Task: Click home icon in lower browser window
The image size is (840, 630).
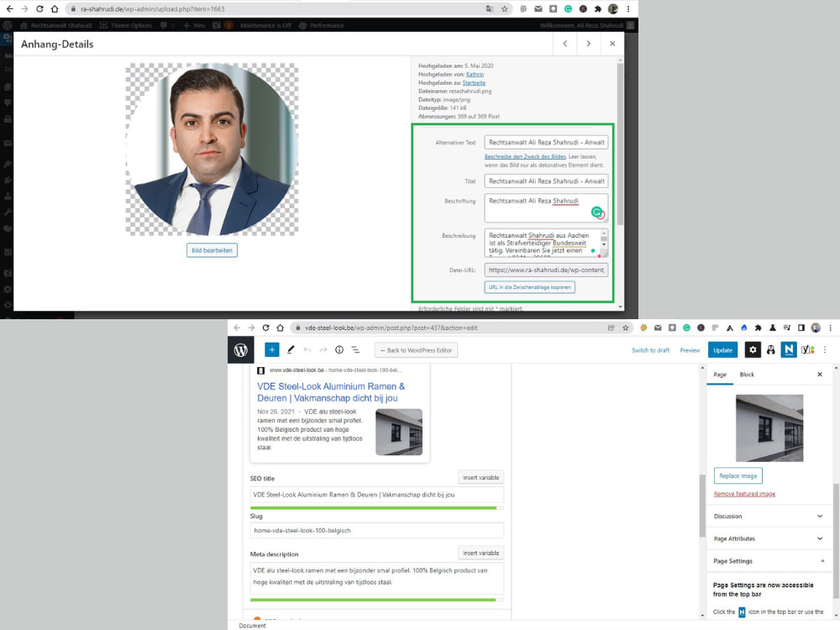Action: [281, 328]
